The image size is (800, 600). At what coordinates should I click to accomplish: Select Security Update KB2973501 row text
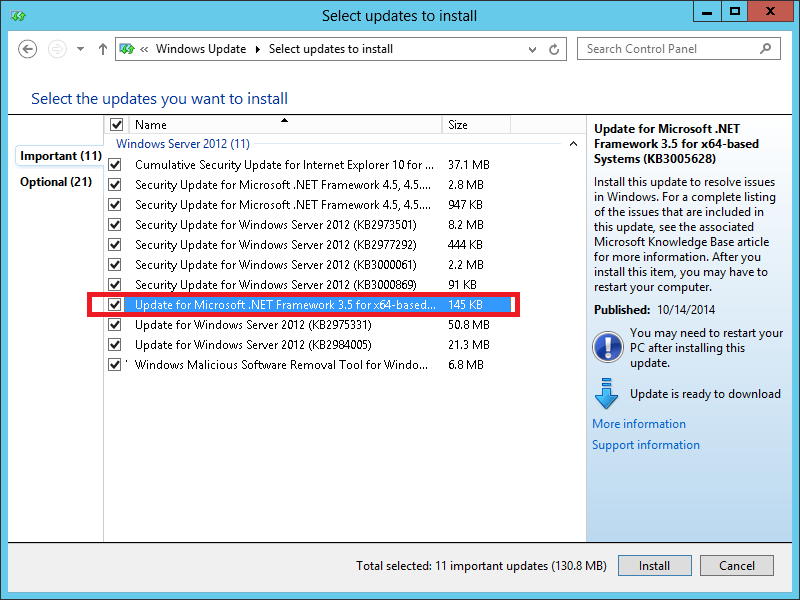[276, 224]
